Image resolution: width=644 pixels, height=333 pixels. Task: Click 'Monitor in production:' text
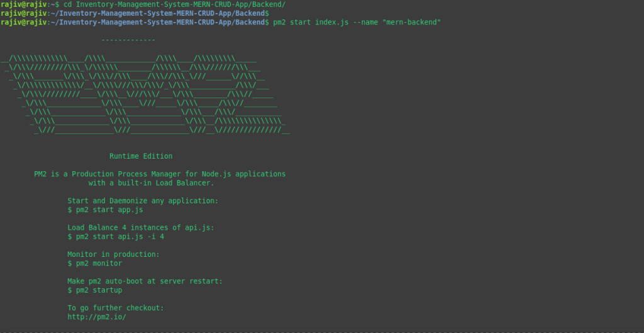(x=113, y=254)
